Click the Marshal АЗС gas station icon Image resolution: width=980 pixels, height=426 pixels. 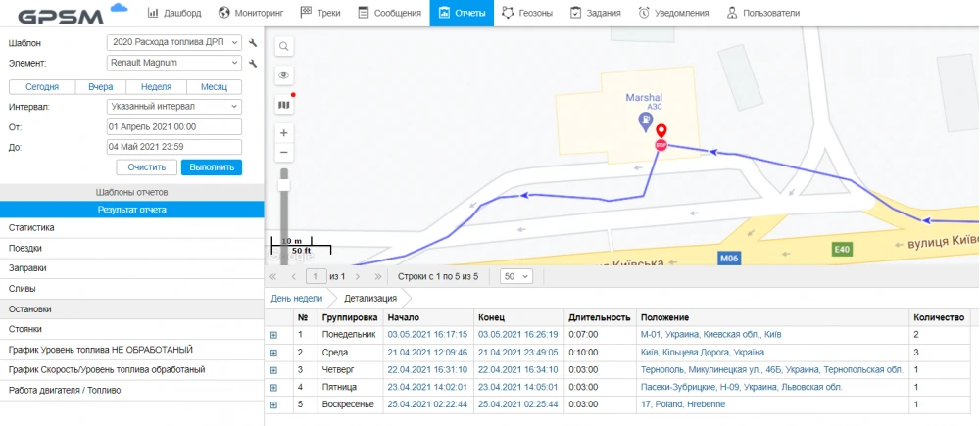tap(645, 120)
